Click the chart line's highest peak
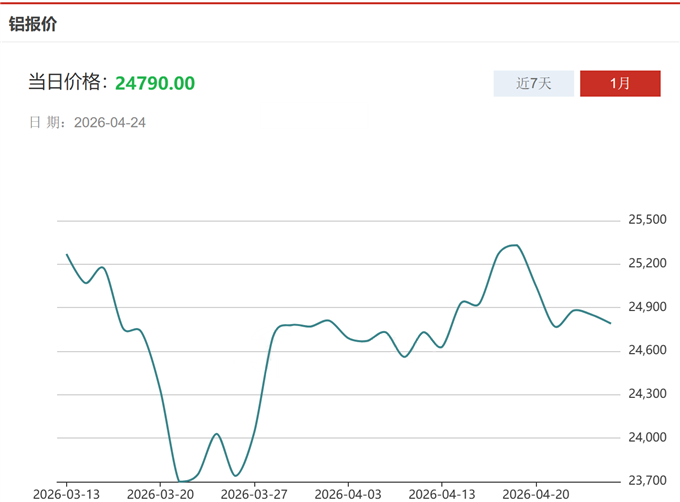 pos(514,245)
